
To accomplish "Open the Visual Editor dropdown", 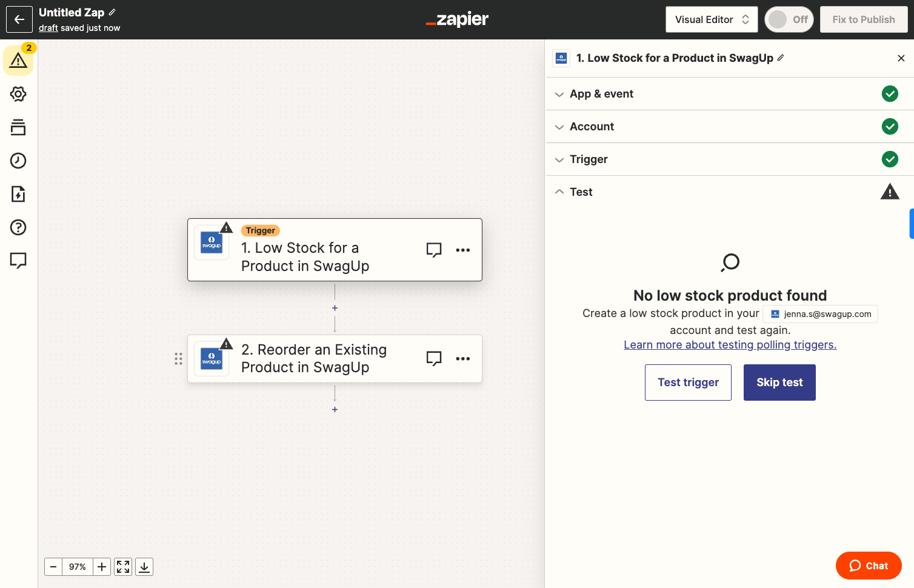I will pos(712,19).
